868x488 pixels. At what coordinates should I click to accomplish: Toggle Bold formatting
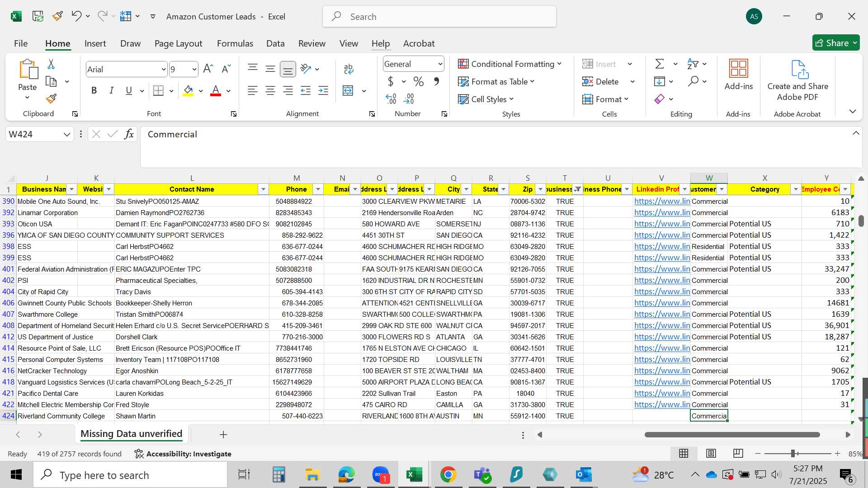point(94,90)
